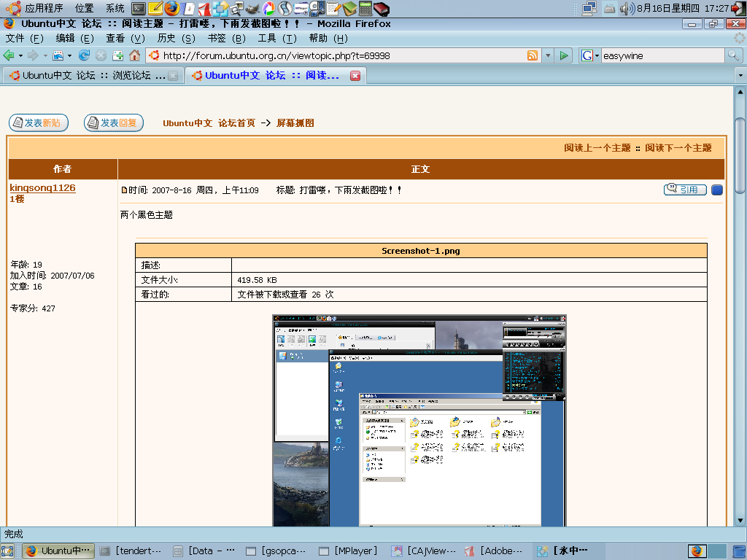Switch to the [Adobe… taskbar window
The image size is (747, 560).
[495, 551]
